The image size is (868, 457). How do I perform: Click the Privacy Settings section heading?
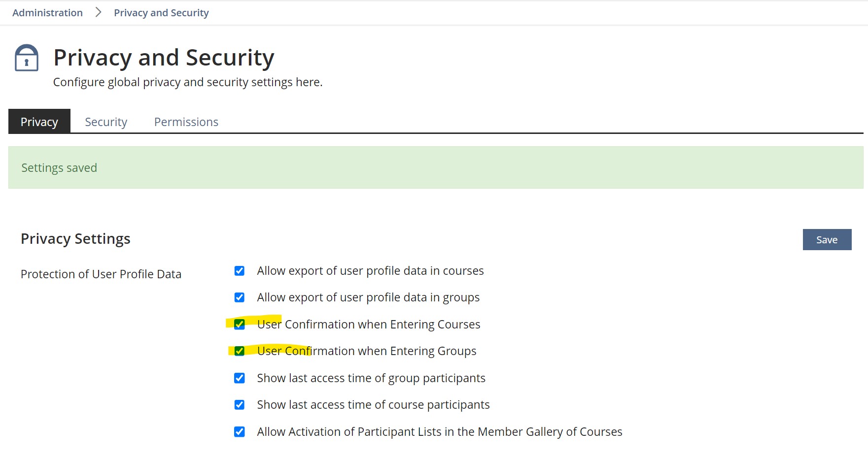point(75,239)
